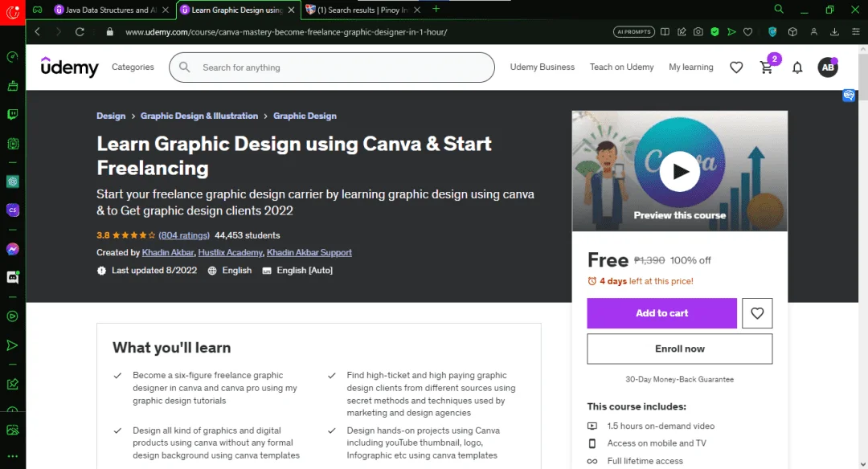Click the Search for anything field
This screenshot has width=868, height=469.
pos(332,67)
